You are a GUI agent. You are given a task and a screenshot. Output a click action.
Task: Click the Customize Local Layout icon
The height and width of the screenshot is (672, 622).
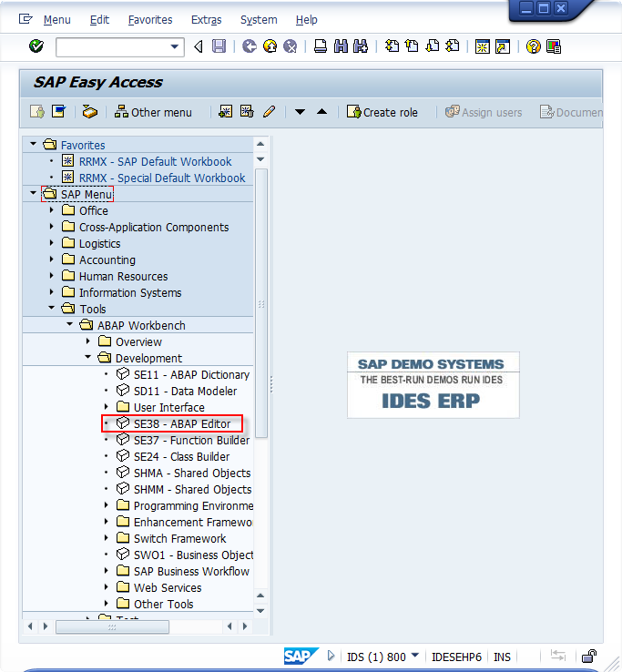coord(554,46)
